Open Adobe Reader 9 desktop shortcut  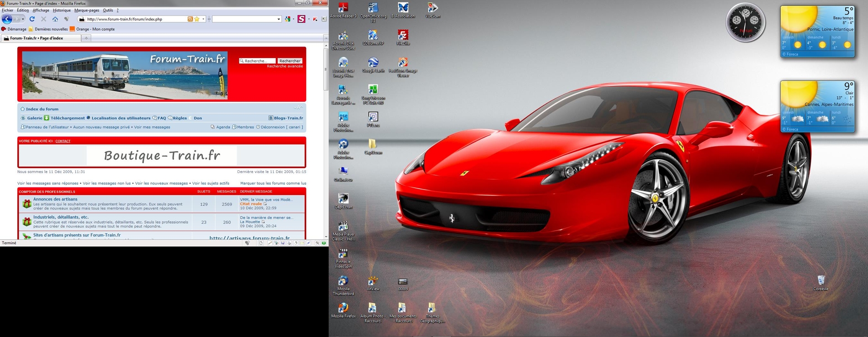point(343,11)
